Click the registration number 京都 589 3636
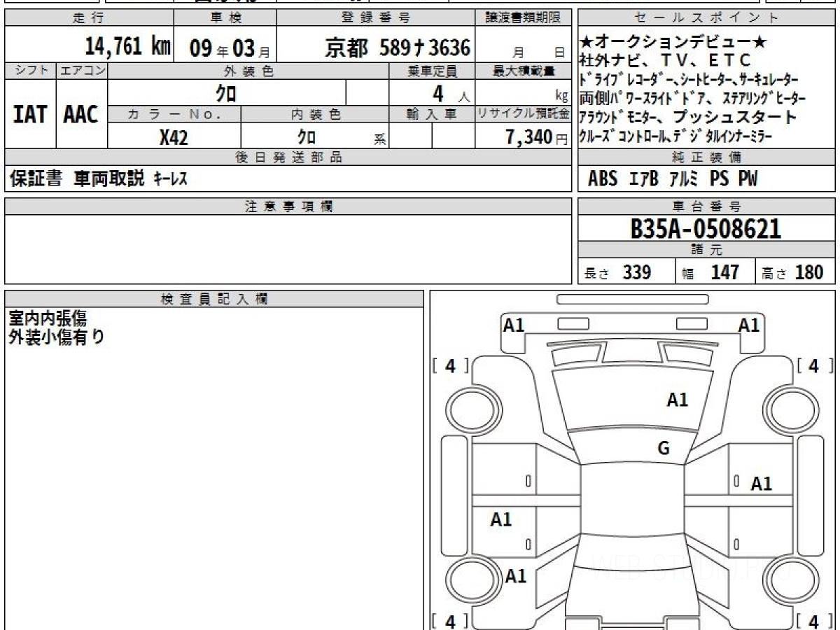This screenshot has height=630, width=840. (x=397, y=48)
